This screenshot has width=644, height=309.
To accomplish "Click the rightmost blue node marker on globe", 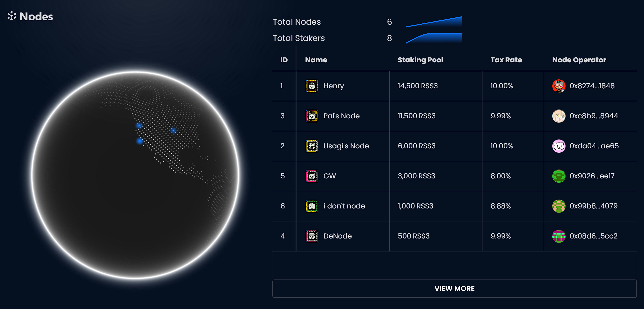I will pos(173,131).
